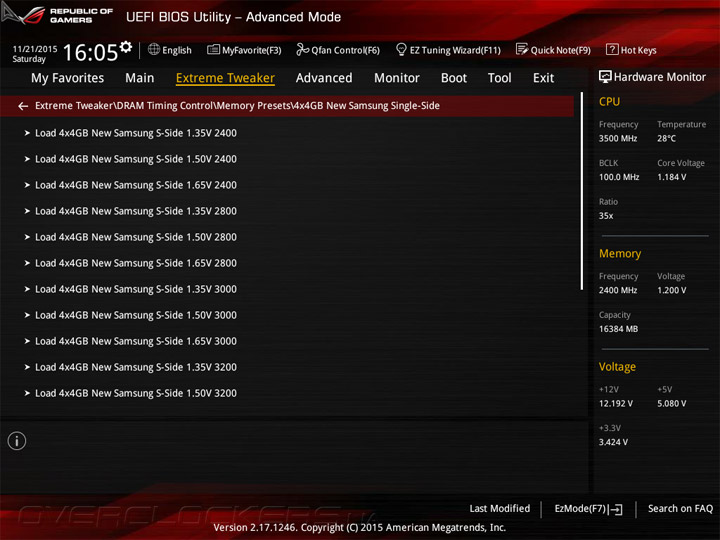This screenshot has width=720, height=540.
Task: Click the +5V reading 5.080 V
Action: pyautogui.click(x=671, y=403)
